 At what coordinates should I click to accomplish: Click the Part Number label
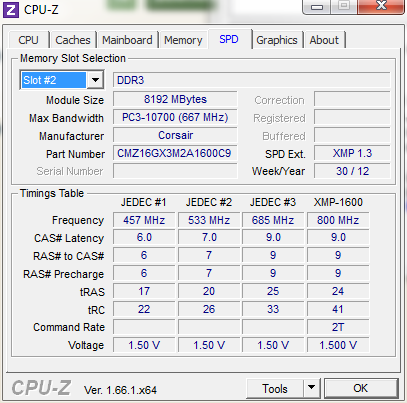click(x=75, y=154)
